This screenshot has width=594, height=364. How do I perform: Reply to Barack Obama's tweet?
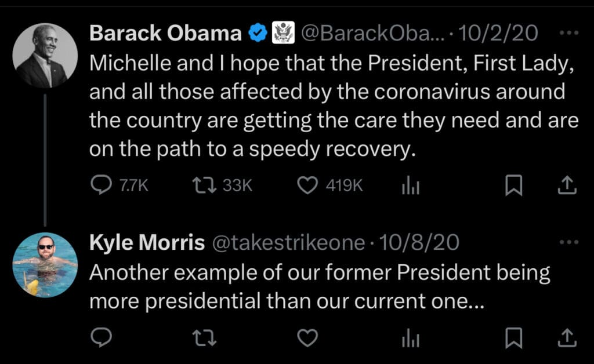point(103,185)
